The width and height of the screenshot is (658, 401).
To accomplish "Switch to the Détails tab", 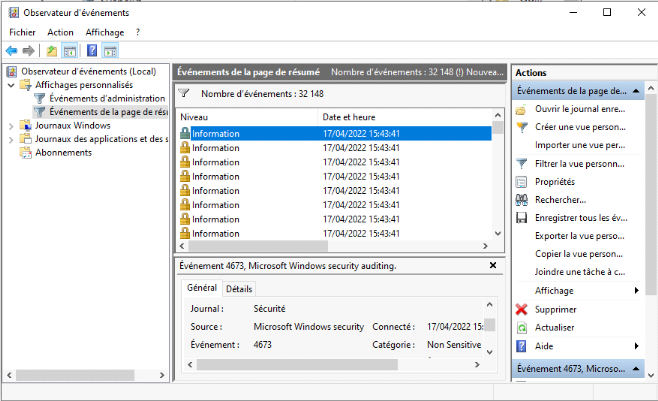I will 239,289.
